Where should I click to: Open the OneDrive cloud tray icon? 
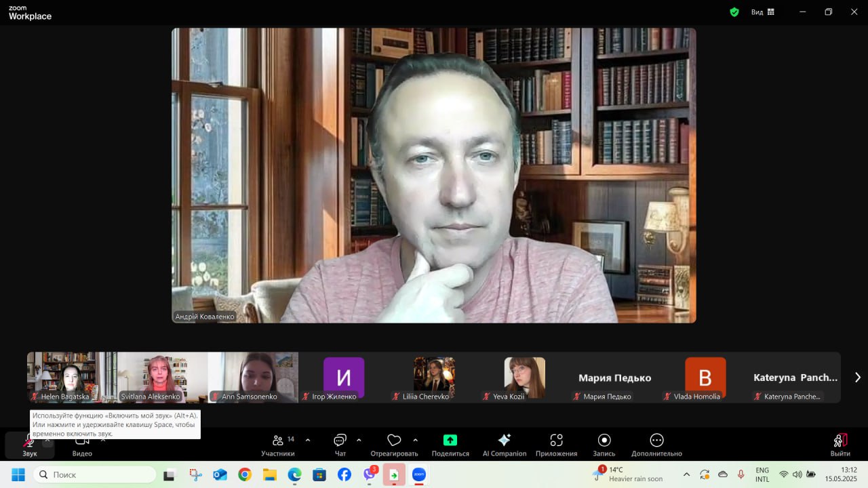[x=723, y=474]
